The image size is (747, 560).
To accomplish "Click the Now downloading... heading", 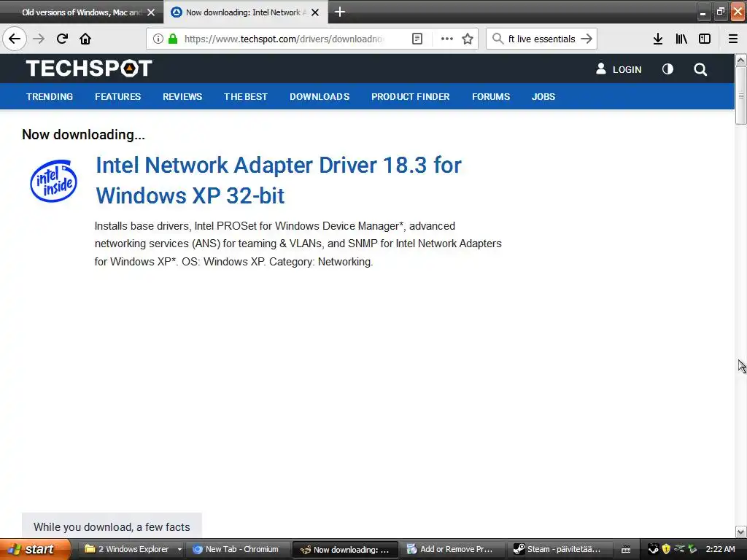I will [x=83, y=135].
